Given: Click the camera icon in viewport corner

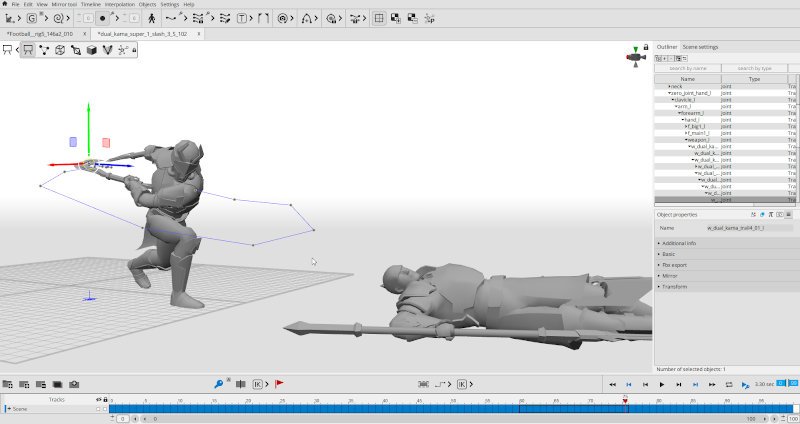Looking at the screenshot, I should click(x=634, y=56).
